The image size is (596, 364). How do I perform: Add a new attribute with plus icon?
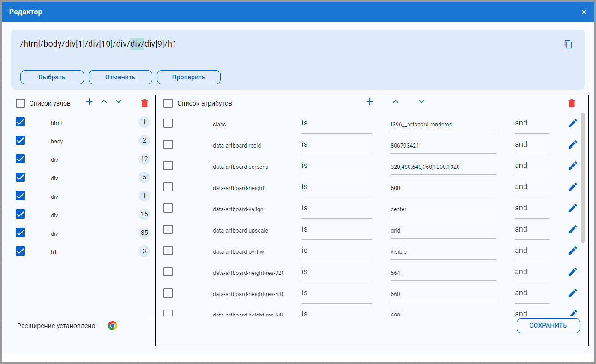[369, 101]
